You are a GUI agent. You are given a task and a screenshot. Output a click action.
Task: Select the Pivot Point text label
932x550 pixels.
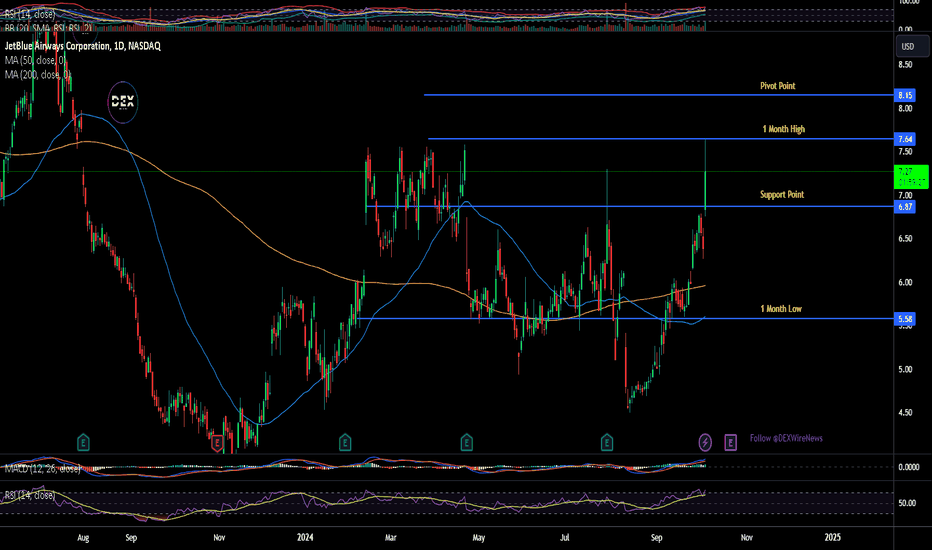(777, 86)
